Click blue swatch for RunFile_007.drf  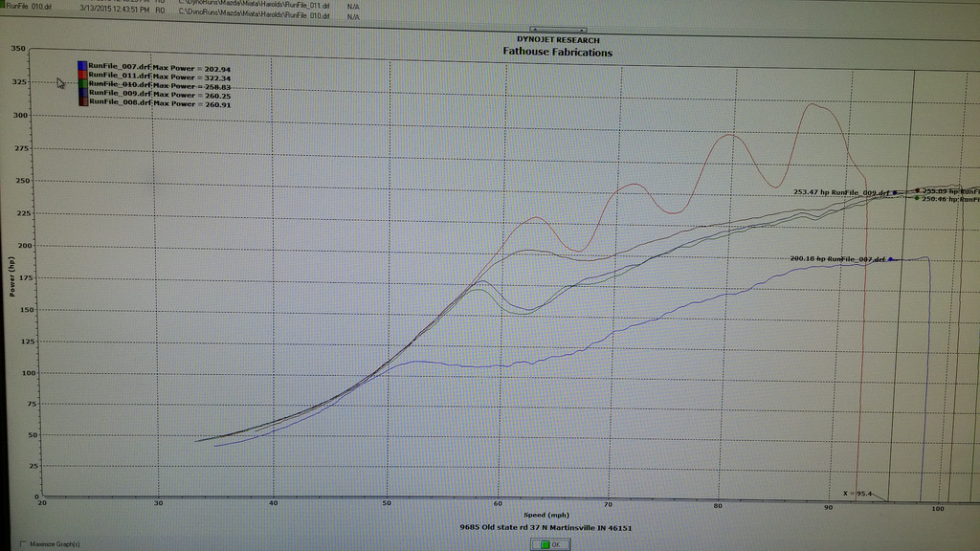point(82,66)
